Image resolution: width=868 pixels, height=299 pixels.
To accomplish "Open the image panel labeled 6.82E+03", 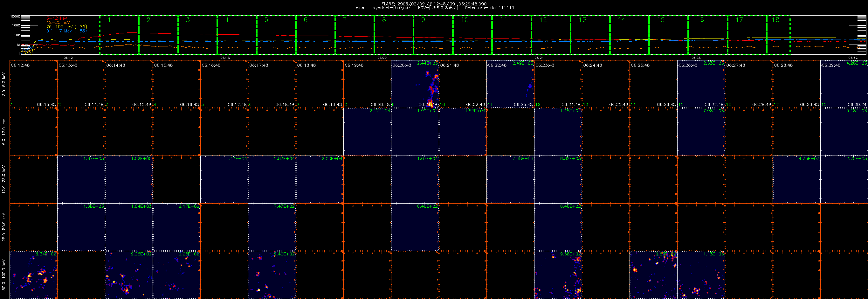I will click(x=558, y=179).
